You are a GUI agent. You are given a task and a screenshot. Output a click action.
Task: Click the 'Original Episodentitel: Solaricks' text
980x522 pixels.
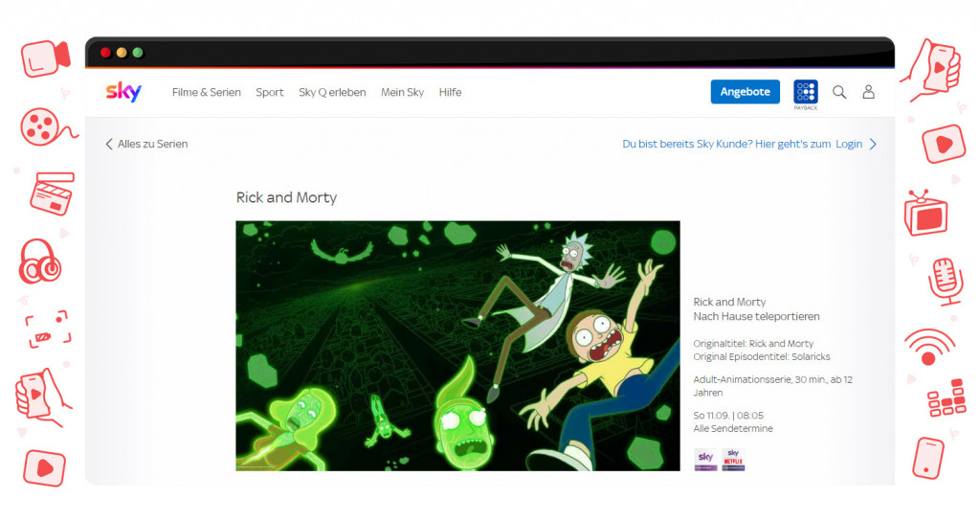coord(762,356)
